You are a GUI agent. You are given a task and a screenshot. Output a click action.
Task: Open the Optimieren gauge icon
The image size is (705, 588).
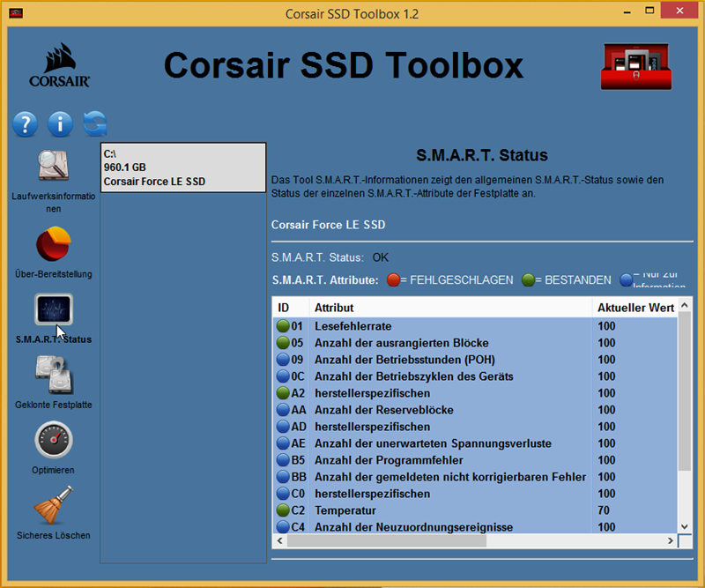(54, 440)
